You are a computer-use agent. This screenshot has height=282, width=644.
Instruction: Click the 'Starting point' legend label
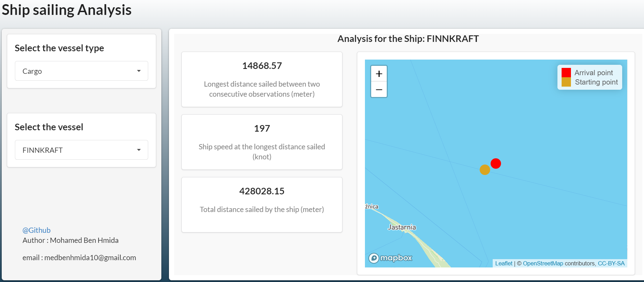597,82
